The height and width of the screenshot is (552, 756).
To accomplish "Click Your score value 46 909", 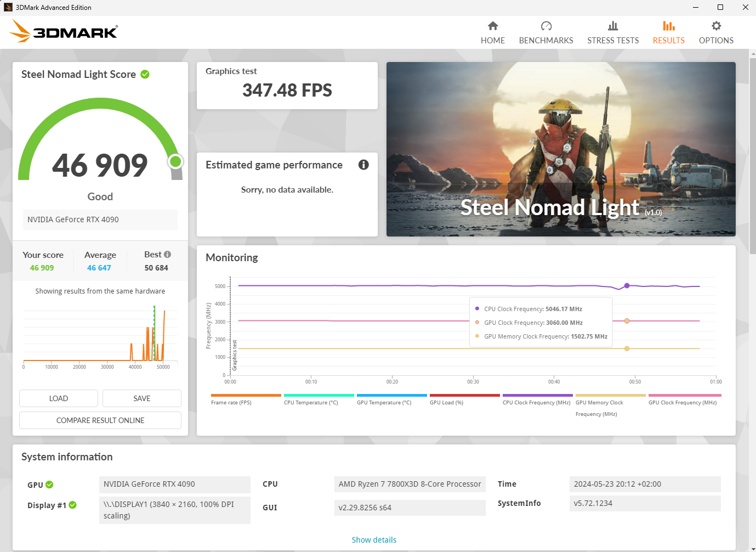I will pos(42,268).
